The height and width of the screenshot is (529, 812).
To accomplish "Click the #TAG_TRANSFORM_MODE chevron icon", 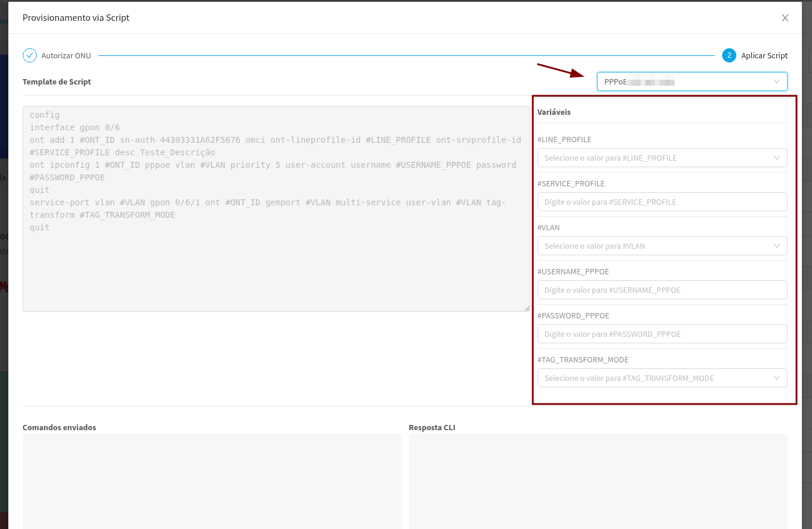I will 777,378.
